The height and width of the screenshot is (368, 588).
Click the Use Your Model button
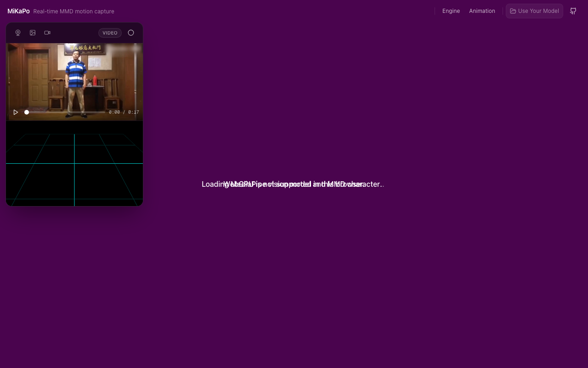coord(534,11)
